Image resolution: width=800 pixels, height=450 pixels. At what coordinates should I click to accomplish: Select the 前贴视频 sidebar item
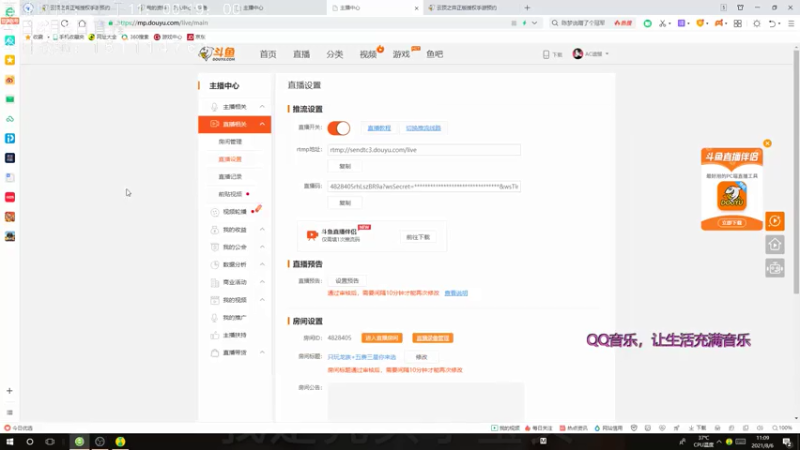(x=230, y=194)
